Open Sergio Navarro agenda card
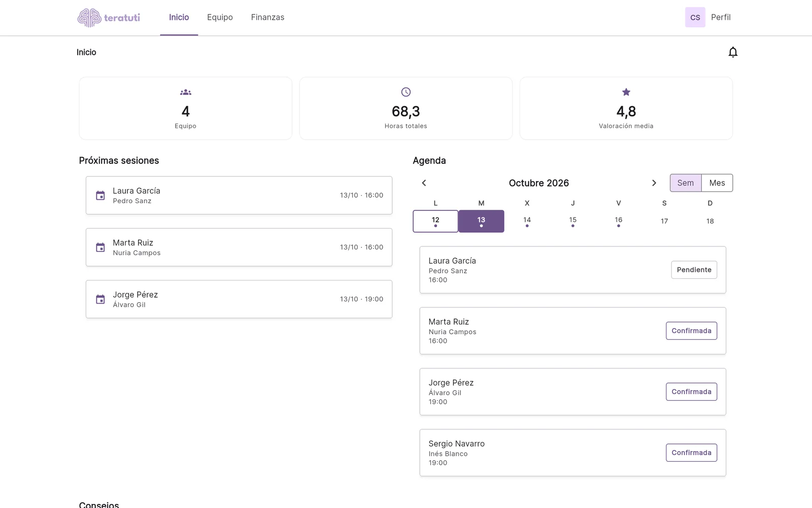 coord(573,453)
